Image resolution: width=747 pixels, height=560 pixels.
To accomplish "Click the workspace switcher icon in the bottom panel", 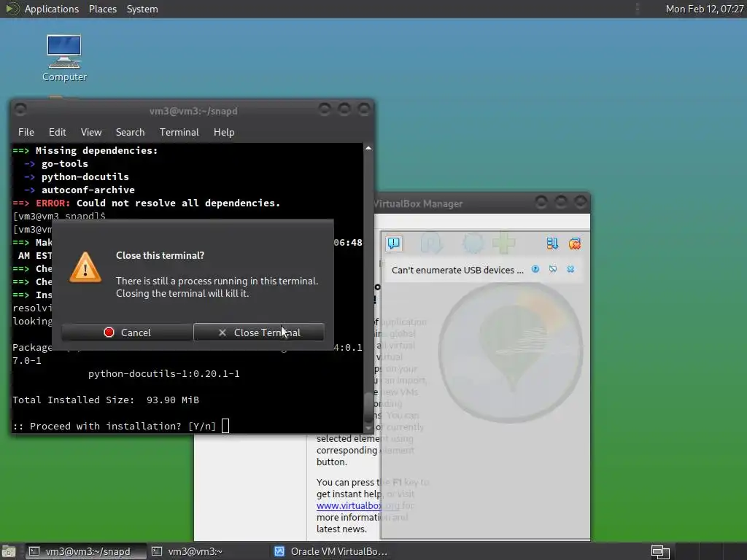I will (660, 551).
